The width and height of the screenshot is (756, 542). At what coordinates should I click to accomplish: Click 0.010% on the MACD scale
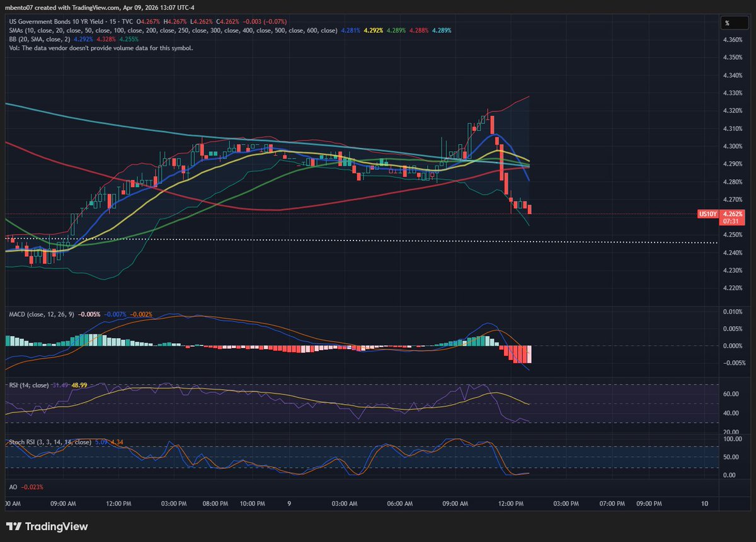coord(733,312)
